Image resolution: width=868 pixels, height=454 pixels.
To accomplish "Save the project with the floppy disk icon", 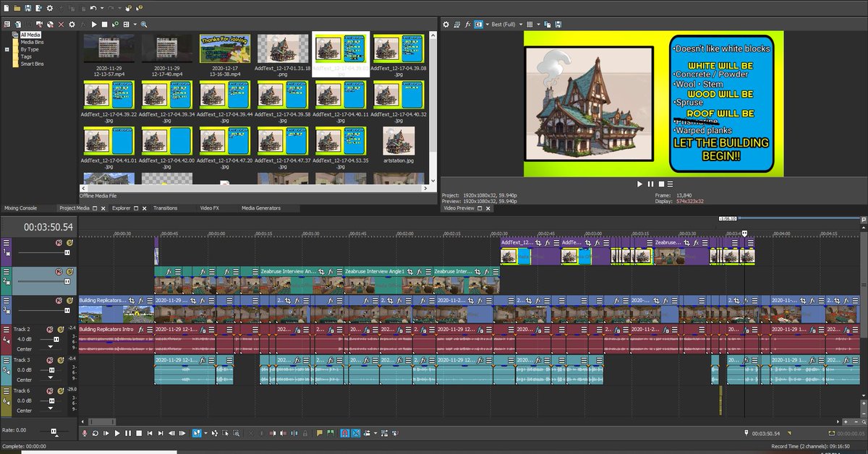I will pos(27,8).
